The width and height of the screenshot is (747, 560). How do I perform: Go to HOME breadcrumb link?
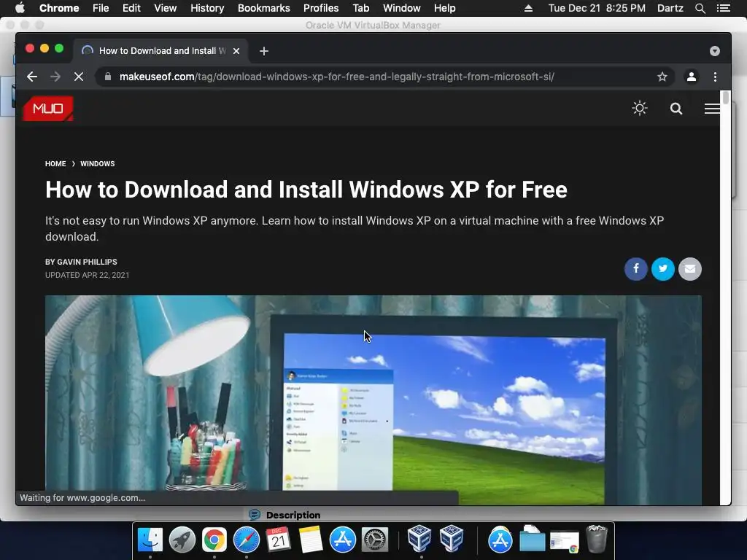click(55, 164)
